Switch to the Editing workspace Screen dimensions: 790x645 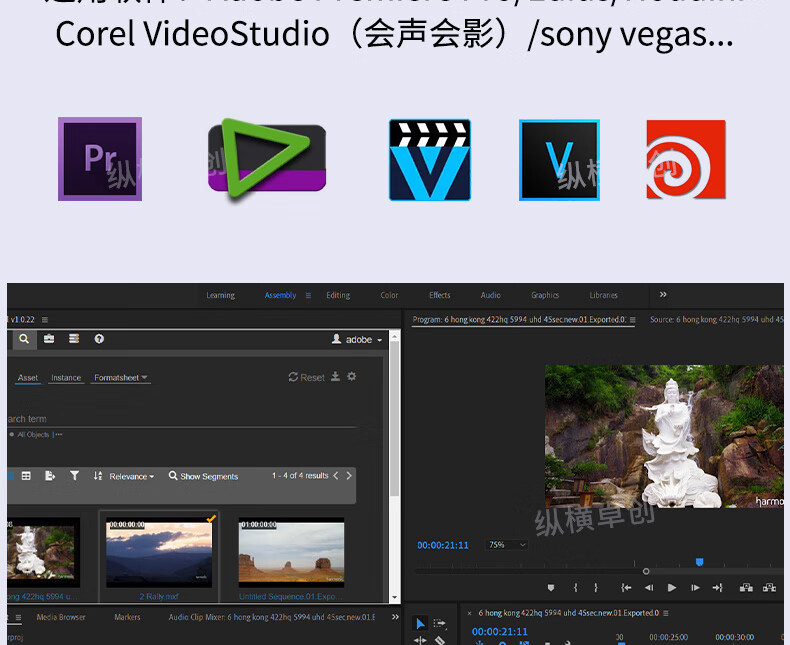(338, 295)
